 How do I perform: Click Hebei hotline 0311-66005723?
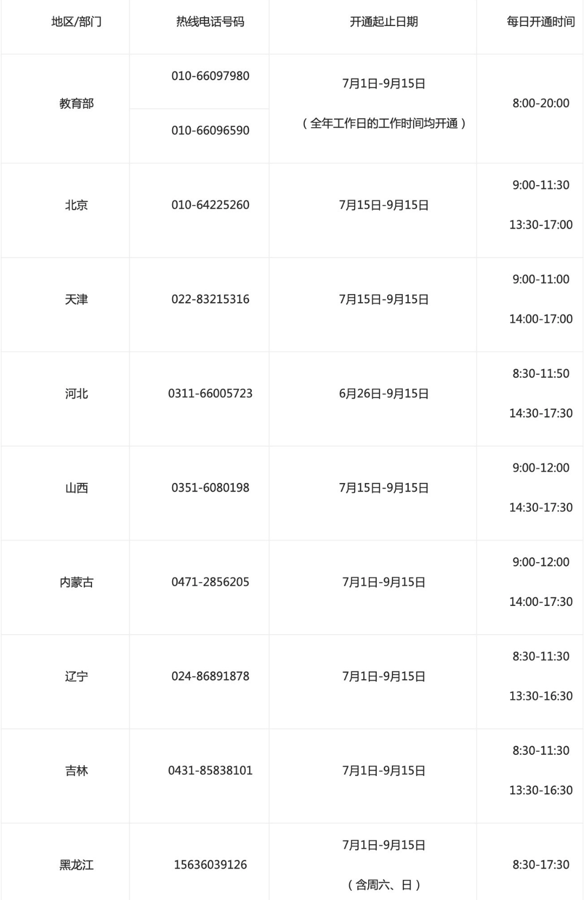click(210, 394)
